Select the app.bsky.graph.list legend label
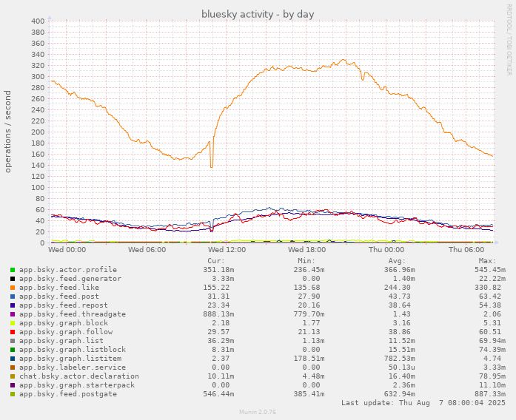 [x=61, y=341]
